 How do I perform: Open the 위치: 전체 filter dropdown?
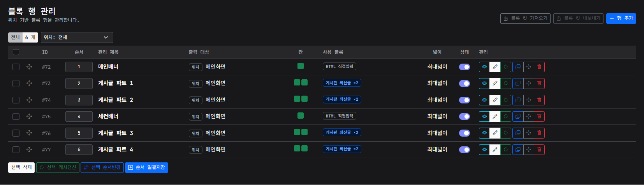point(77,37)
